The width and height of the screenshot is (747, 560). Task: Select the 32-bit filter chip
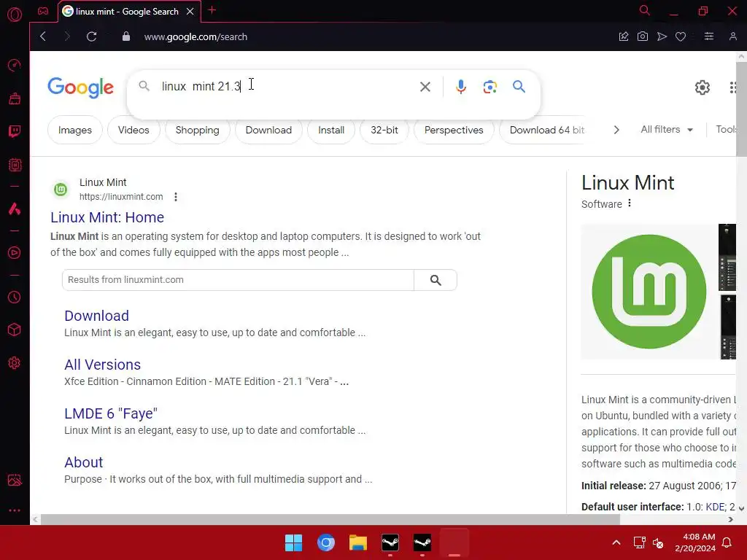point(384,130)
